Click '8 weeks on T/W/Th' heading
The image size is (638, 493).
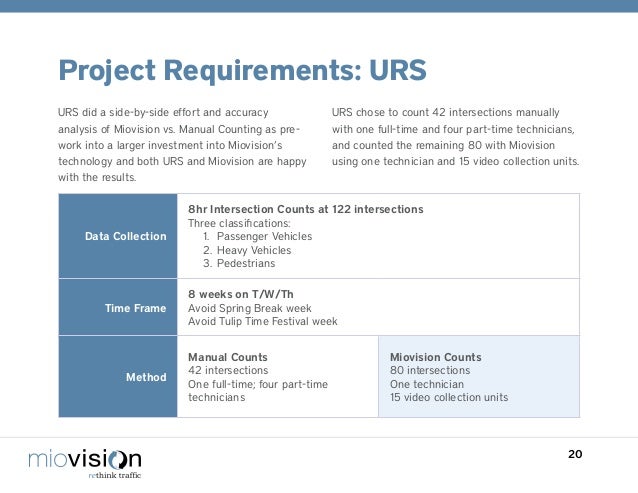[240, 294]
